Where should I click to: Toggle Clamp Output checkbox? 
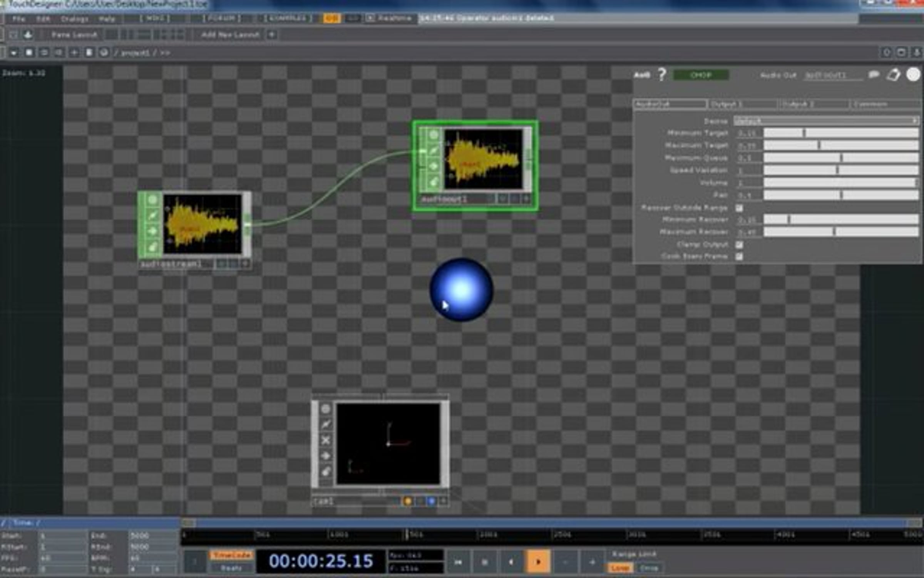coord(739,245)
